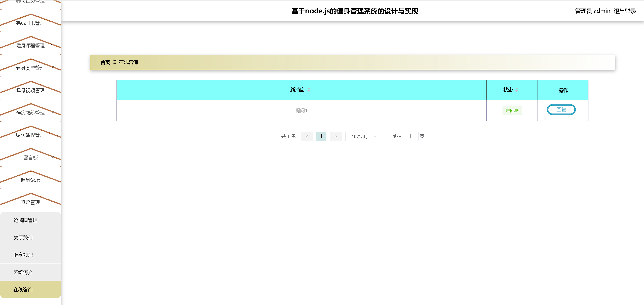Sort the 新消息 column
The height and width of the screenshot is (305, 644).
point(309,90)
